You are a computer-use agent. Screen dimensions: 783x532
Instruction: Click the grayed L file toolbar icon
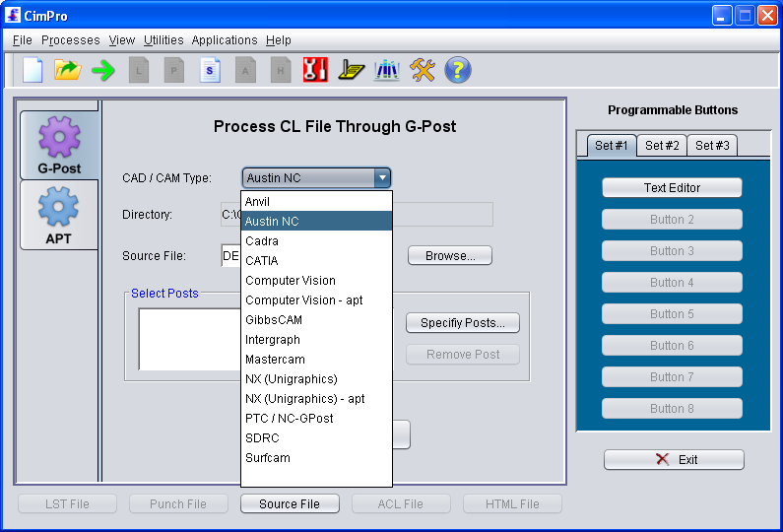tap(139, 70)
